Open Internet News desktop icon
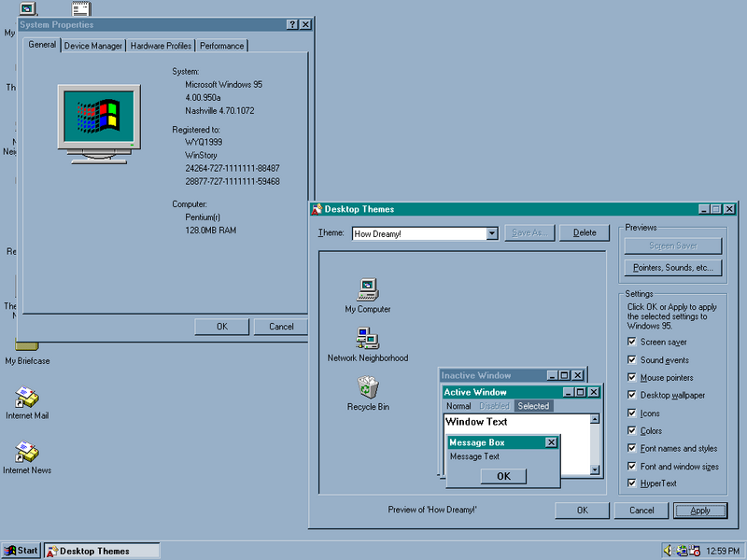 [x=27, y=453]
